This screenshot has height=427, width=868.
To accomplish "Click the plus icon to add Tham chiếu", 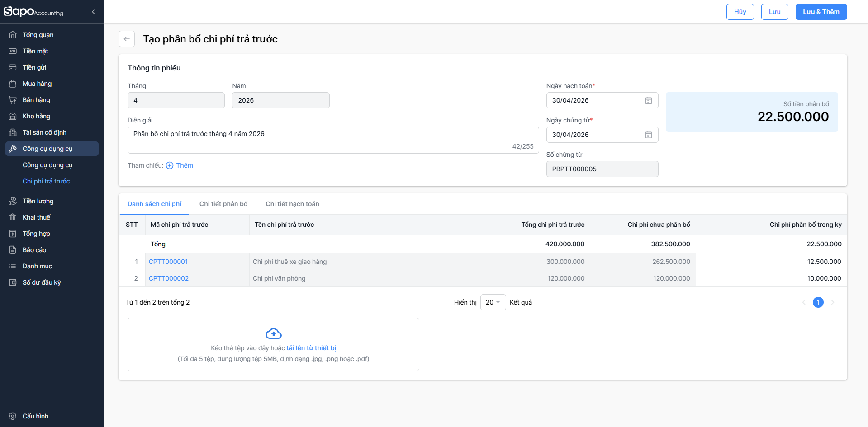I will point(170,165).
